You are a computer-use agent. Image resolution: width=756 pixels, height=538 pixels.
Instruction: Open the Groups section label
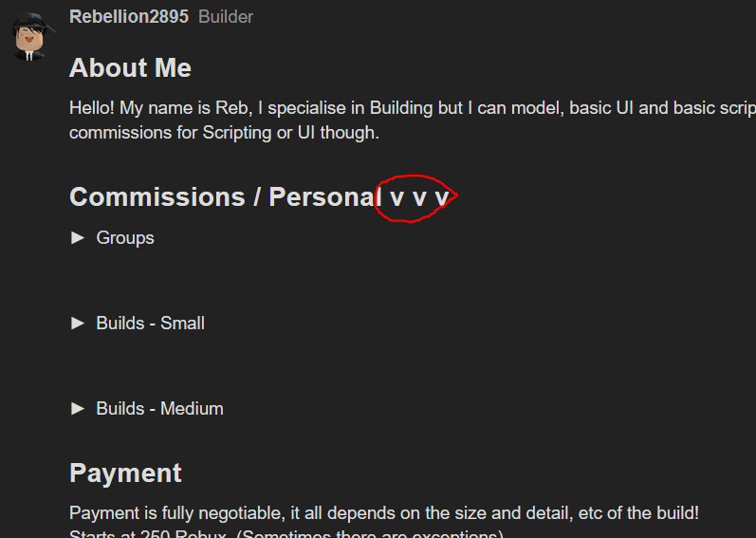point(125,238)
